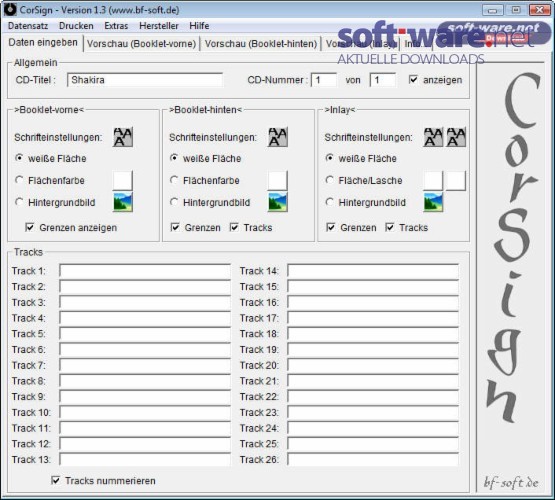
Task: Click the Track 14 input field
Action: [x=373, y=271]
